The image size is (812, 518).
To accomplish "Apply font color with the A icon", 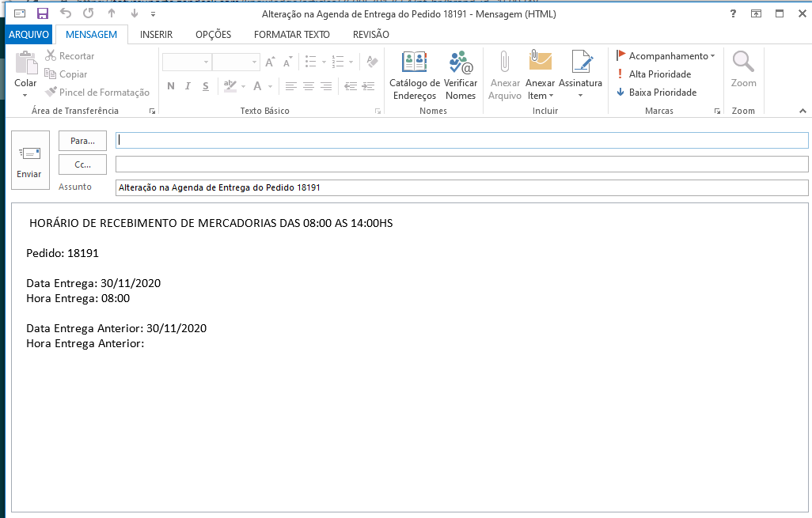I will (x=257, y=86).
